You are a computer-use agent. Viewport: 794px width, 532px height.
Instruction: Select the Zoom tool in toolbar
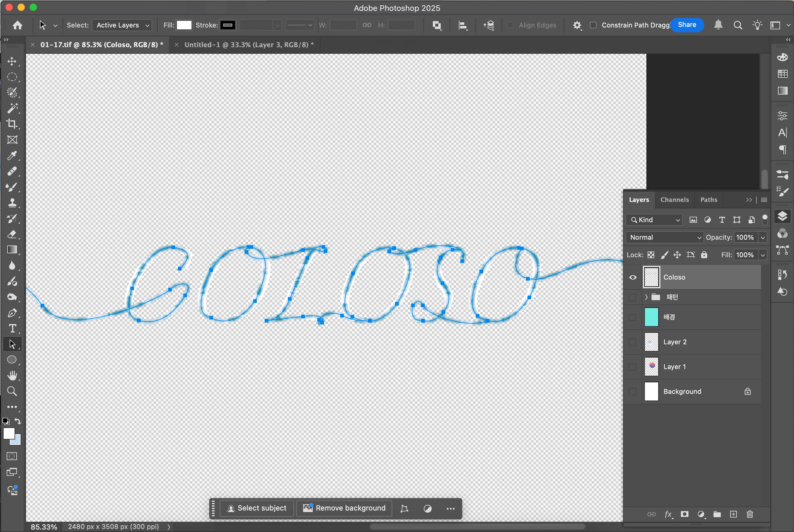coord(12,391)
